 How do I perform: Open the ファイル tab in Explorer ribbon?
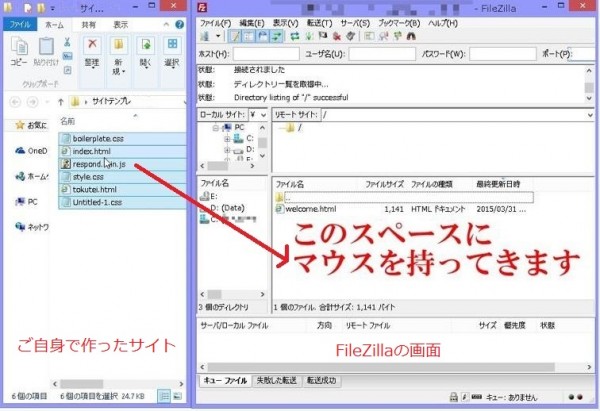20,24
